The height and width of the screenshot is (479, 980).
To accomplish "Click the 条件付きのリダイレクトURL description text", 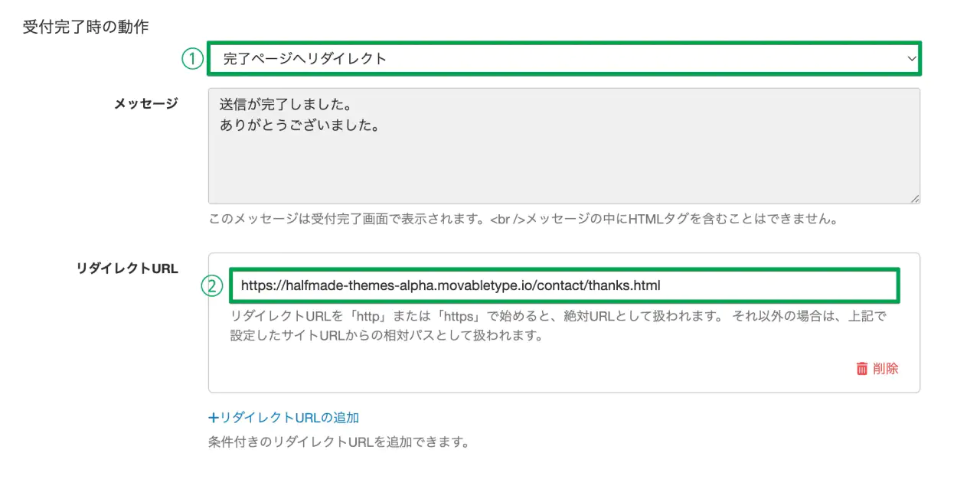I will [x=338, y=442].
